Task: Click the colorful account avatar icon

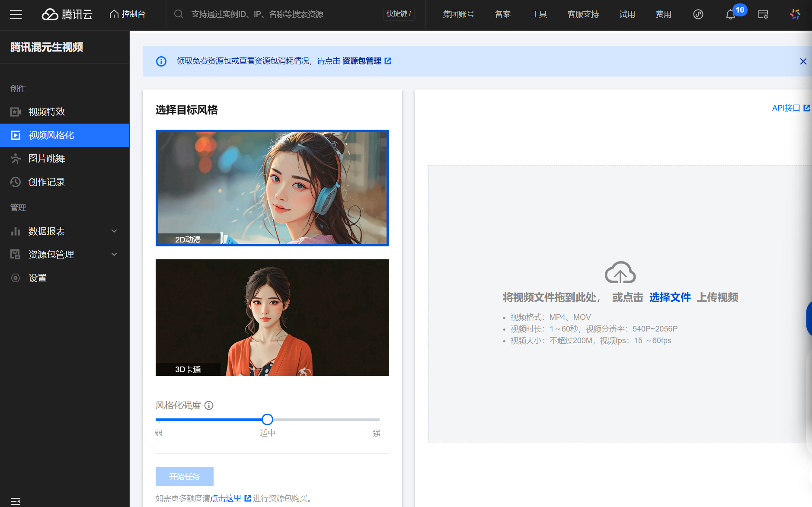Action: point(796,14)
